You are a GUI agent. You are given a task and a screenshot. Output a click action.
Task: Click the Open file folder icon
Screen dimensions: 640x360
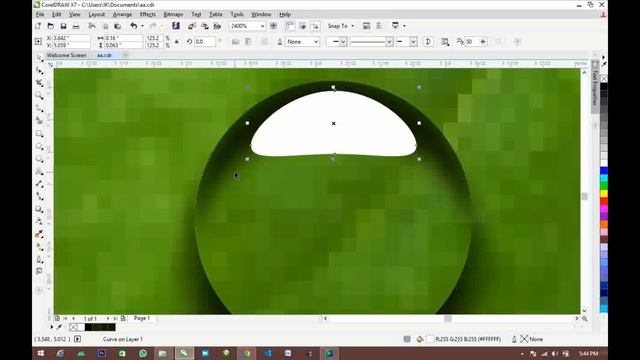pyautogui.click(x=51, y=26)
